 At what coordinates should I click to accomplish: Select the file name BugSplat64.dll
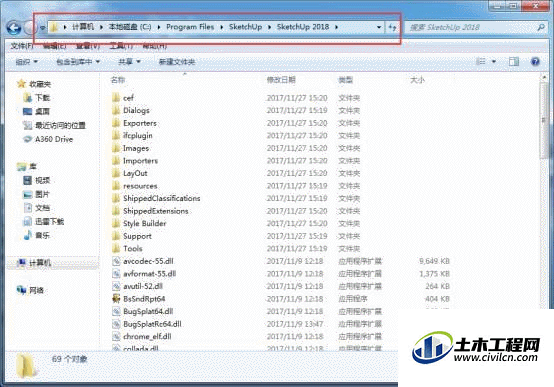click(148, 311)
